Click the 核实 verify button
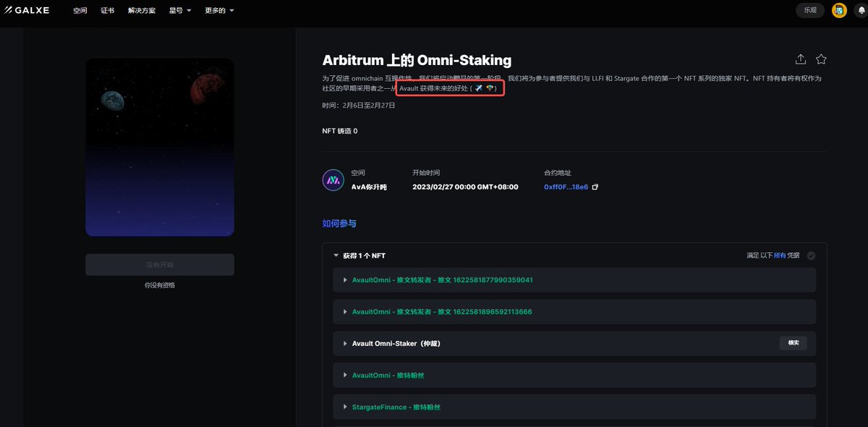Image resolution: width=868 pixels, height=427 pixels. point(793,342)
